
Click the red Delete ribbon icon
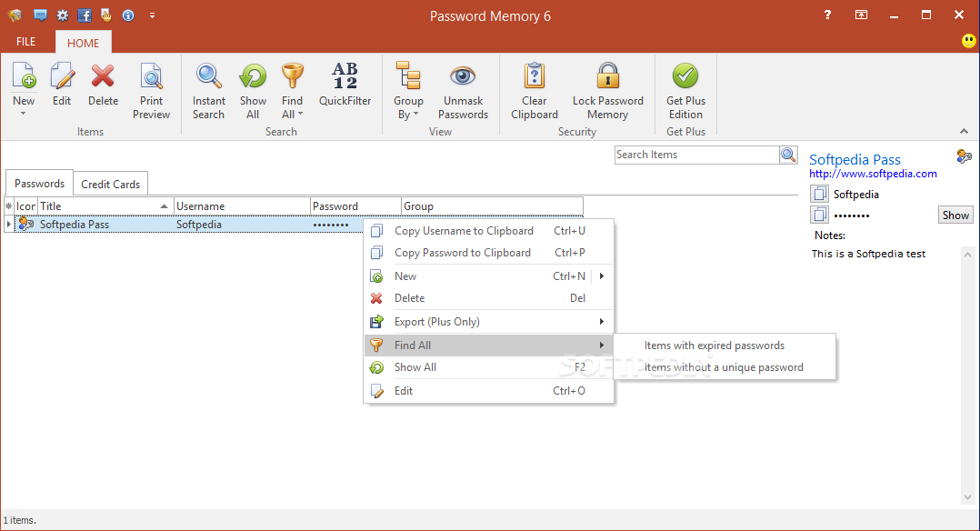[x=103, y=85]
